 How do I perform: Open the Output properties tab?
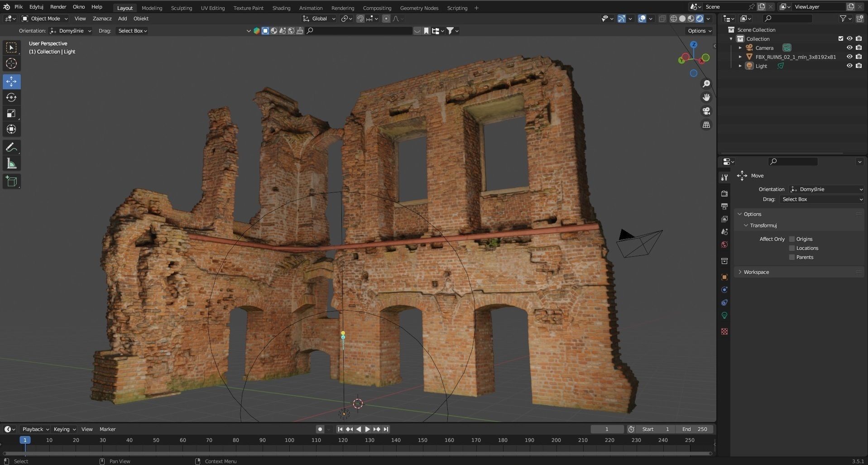click(724, 206)
